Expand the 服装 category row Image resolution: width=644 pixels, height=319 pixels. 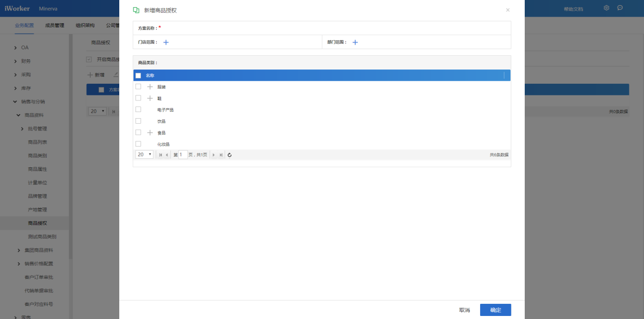point(150,87)
